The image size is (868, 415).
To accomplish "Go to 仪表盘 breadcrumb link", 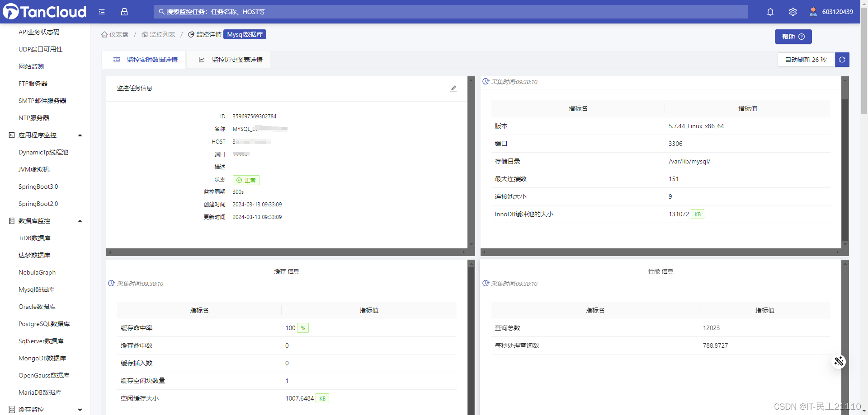I will (119, 35).
